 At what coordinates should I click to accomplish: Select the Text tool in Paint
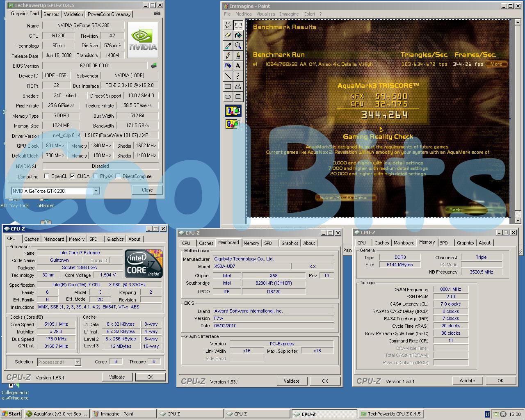(x=238, y=66)
